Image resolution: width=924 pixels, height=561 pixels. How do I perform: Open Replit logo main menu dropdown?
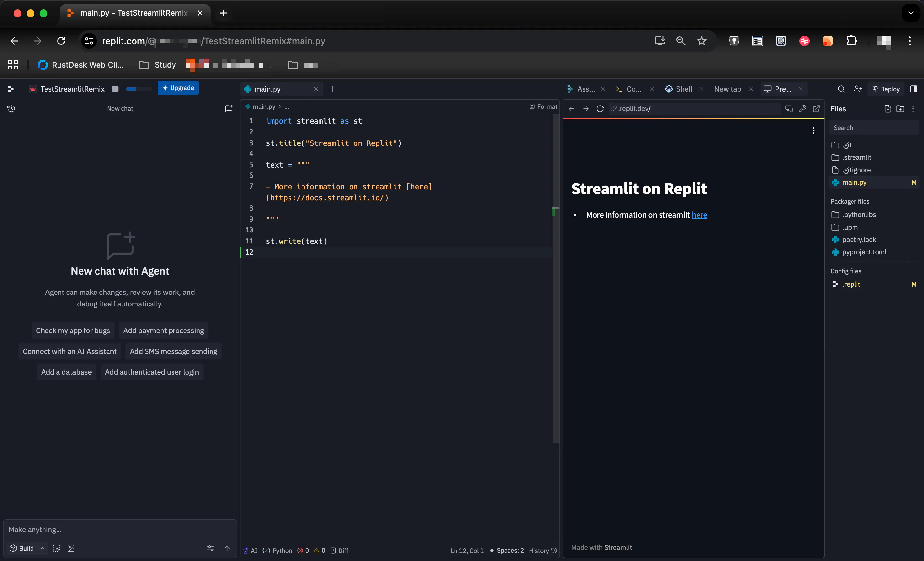[14, 89]
